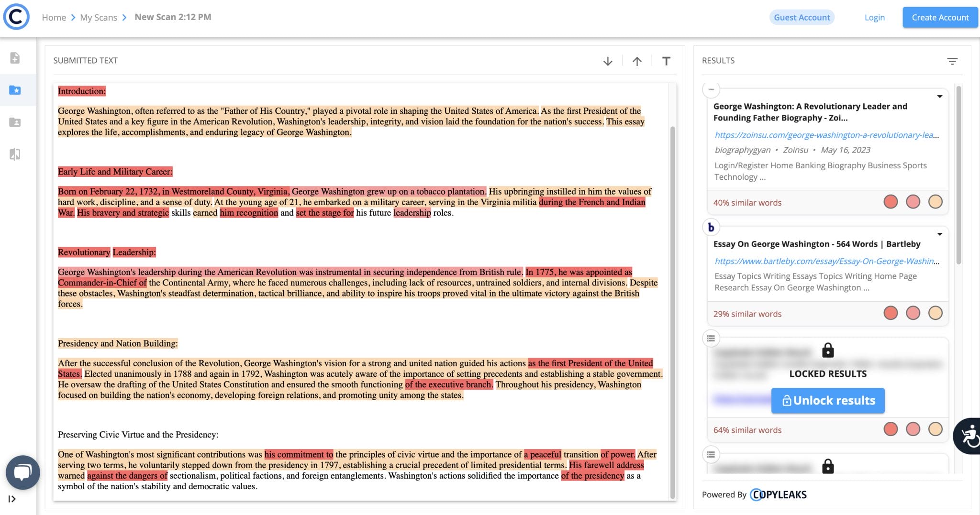Toggle paraphrased dot on 64% locked result
The height and width of the screenshot is (515, 980).
(x=935, y=429)
